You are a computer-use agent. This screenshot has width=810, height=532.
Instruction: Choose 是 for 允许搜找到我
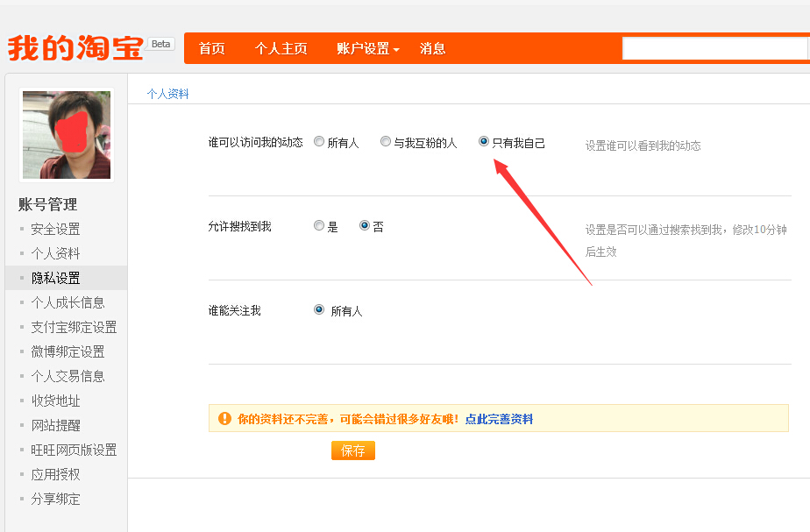click(x=319, y=226)
